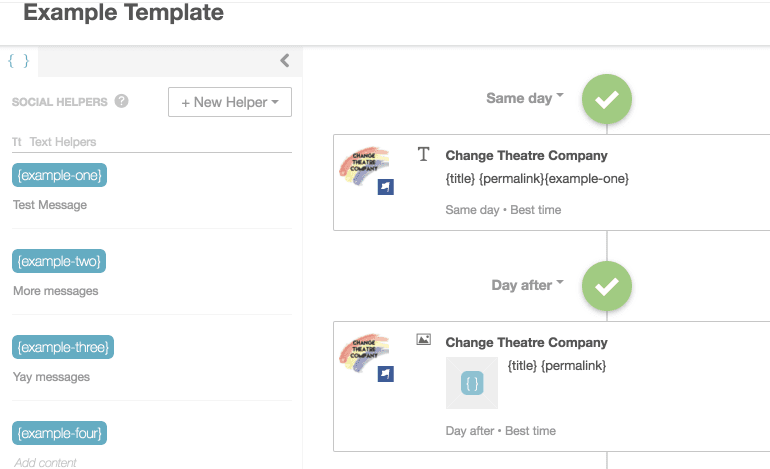770x469 pixels.
Task: Collapse the Social Helpers sidebar panel
Action: 284,61
